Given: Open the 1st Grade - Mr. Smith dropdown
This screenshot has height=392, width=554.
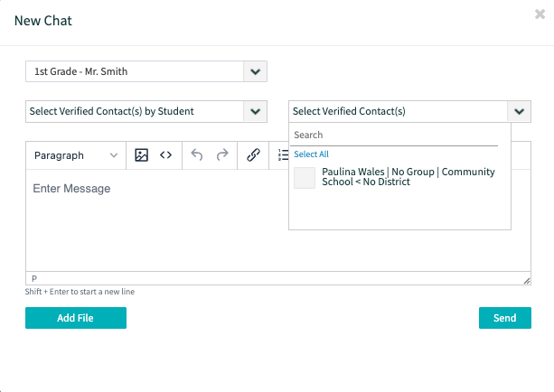Looking at the screenshot, I should [146, 71].
